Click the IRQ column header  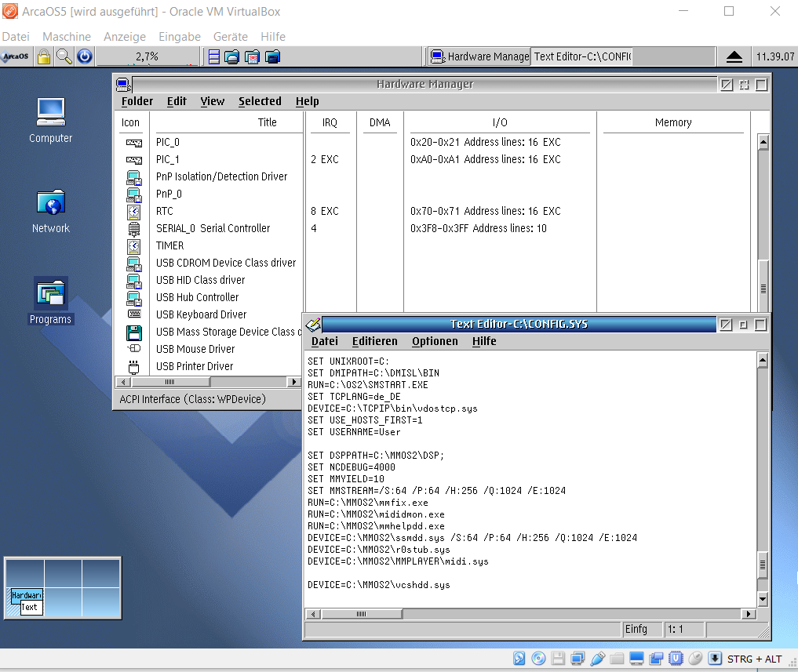(x=330, y=122)
